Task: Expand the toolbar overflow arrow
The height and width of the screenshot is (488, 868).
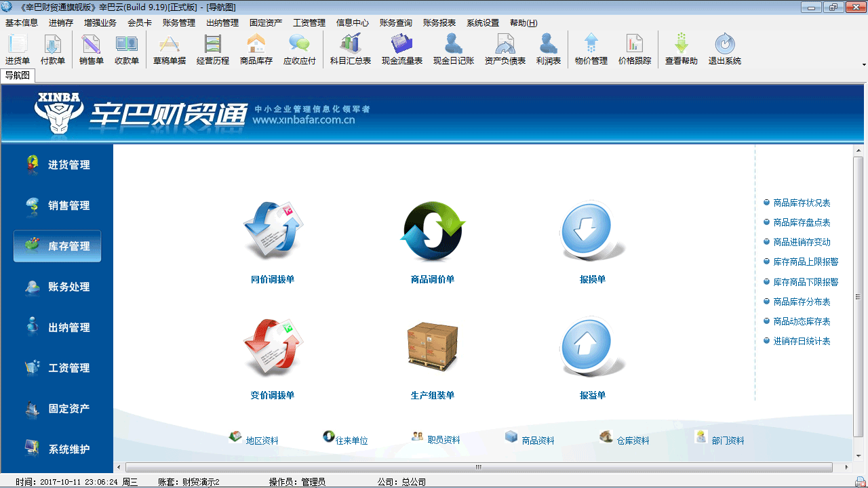Action: click(864, 64)
